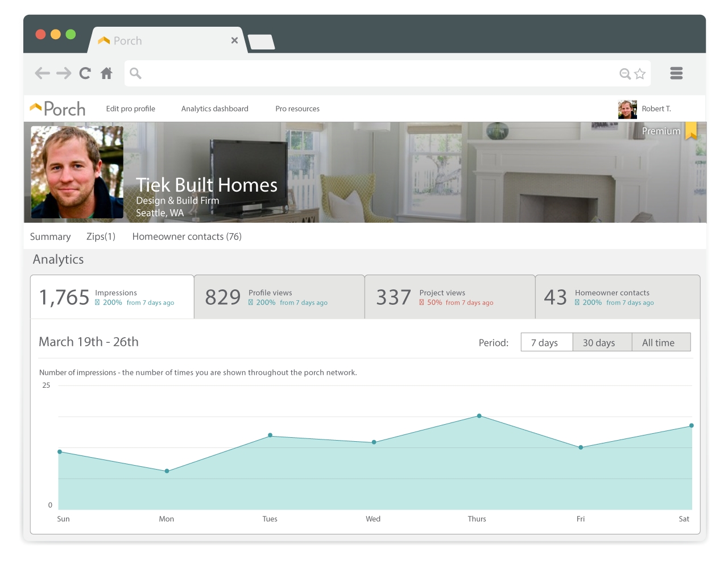Switch to the Zips(1) tab
728x564 pixels.
(101, 237)
